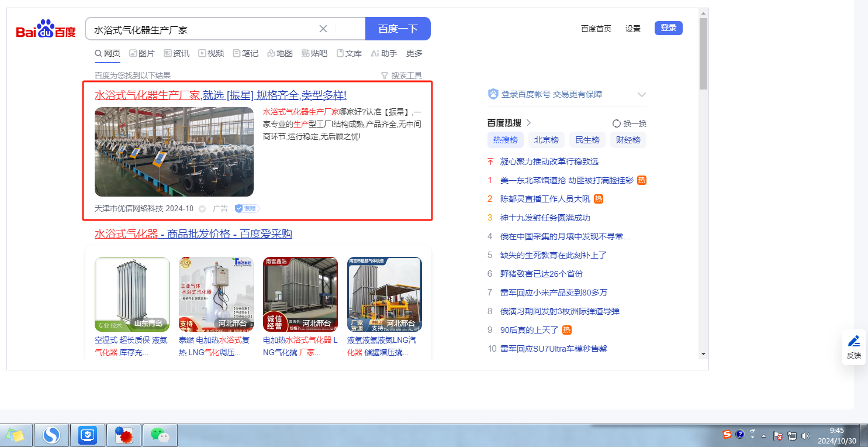Image resolution: width=868 pixels, height=447 pixels.
Task: Click the Baidu logo
Action: 46,29
